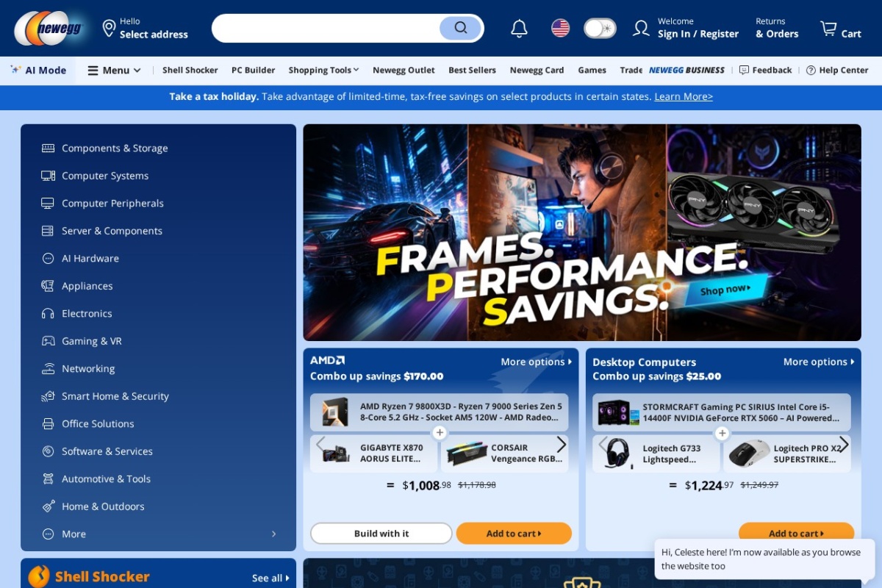Click the Build with it button
This screenshot has height=588, width=882.
(x=381, y=534)
